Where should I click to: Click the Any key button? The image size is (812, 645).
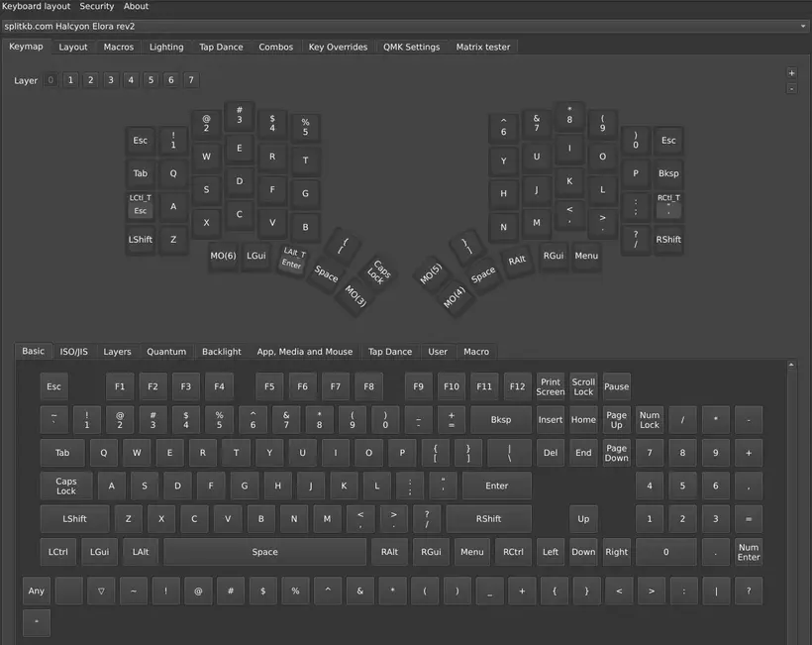[x=37, y=591]
